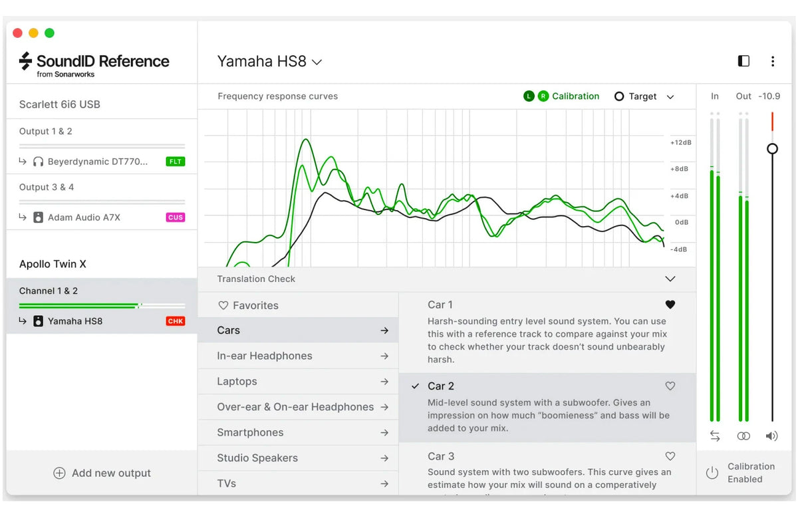This screenshot has height=532, width=798.
Task: Toggle the sidebar panel layout icon
Action: click(x=743, y=61)
